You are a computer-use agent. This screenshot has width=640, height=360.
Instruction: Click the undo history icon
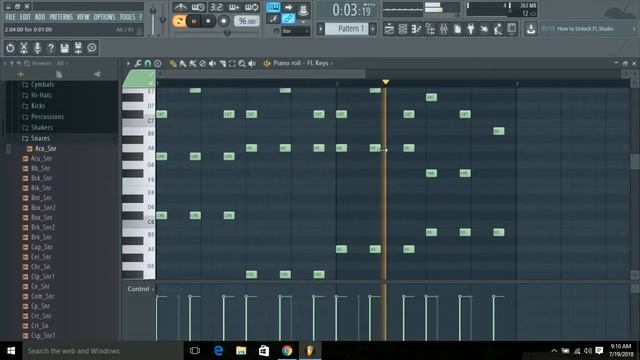coord(10,48)
